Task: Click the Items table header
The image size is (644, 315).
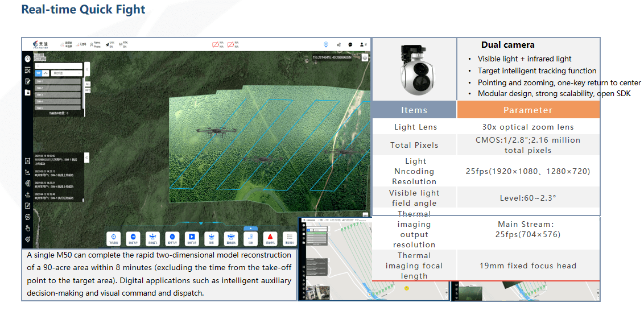Action: click(414, 110)
